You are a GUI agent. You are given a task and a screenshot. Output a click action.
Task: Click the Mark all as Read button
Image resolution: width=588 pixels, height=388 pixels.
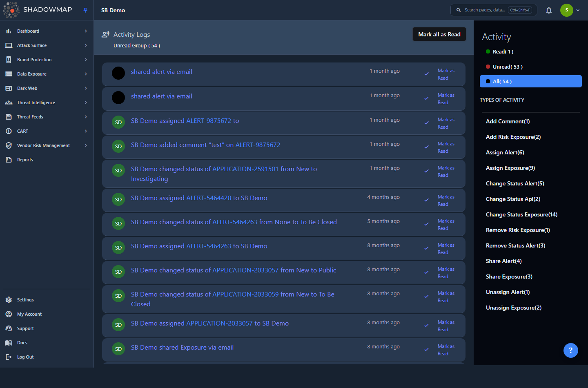coord(439,34)
